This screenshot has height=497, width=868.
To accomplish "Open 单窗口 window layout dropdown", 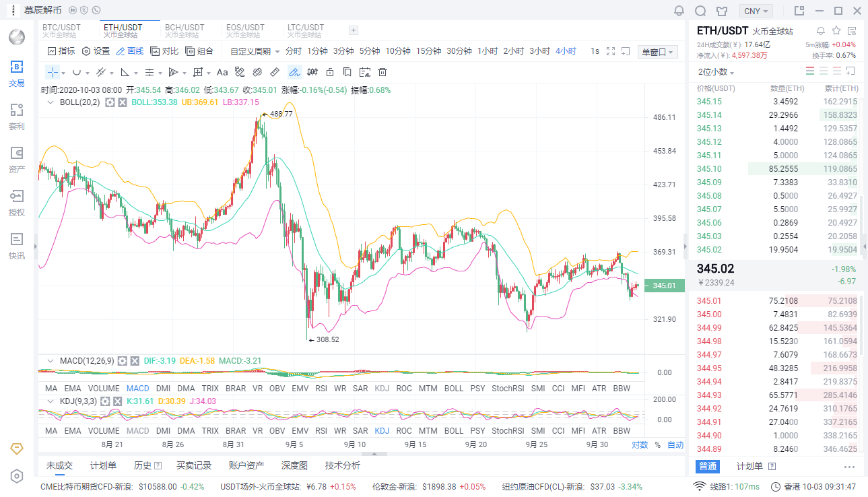I will (658, 52).
